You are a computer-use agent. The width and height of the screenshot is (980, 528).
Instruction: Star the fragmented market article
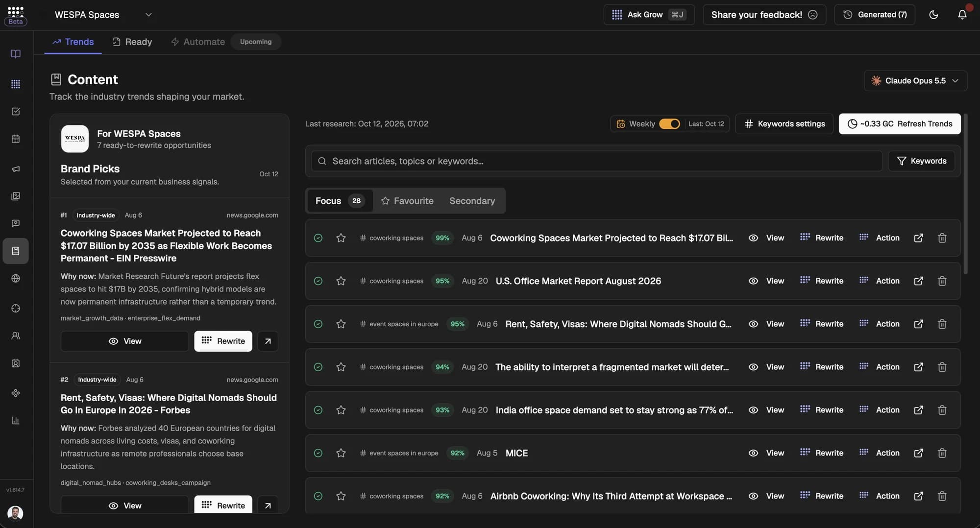coord(341,367)
